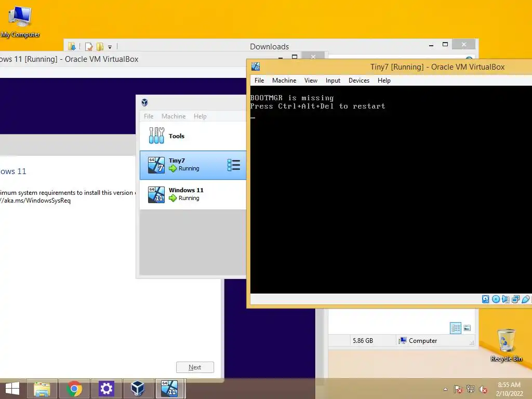Open Machine menu in Tiny7 VM window

284,81
